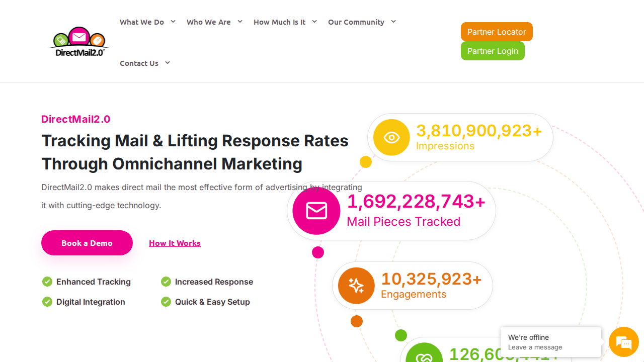Click the pink DirectMail2.0 heading text

(x=76, y=119)
